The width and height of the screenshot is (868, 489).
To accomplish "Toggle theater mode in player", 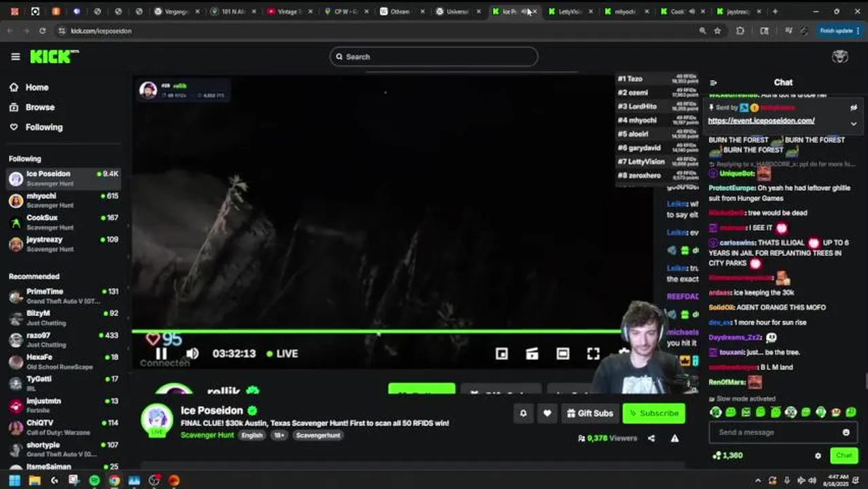I will [x=563, y=353].
